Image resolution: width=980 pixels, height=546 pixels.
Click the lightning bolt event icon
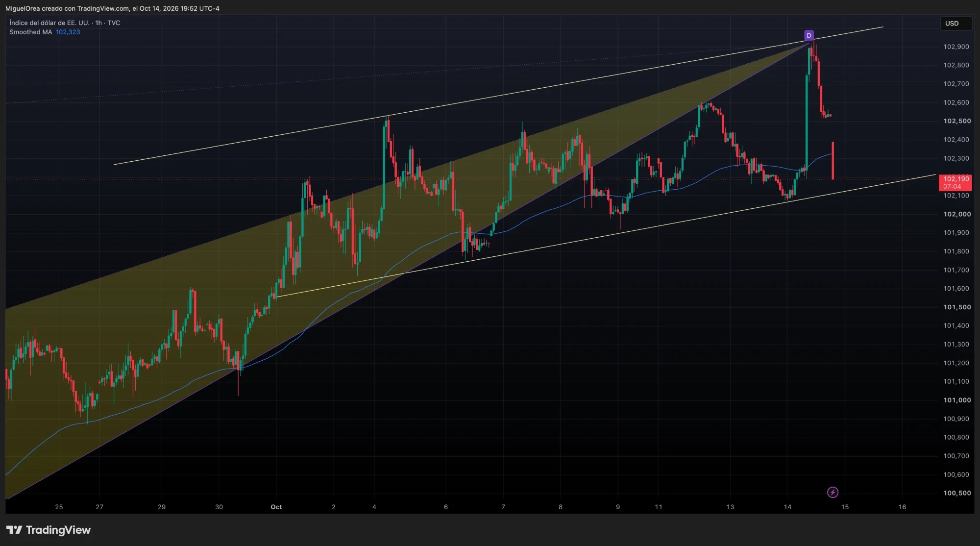[x=833, y=492]
